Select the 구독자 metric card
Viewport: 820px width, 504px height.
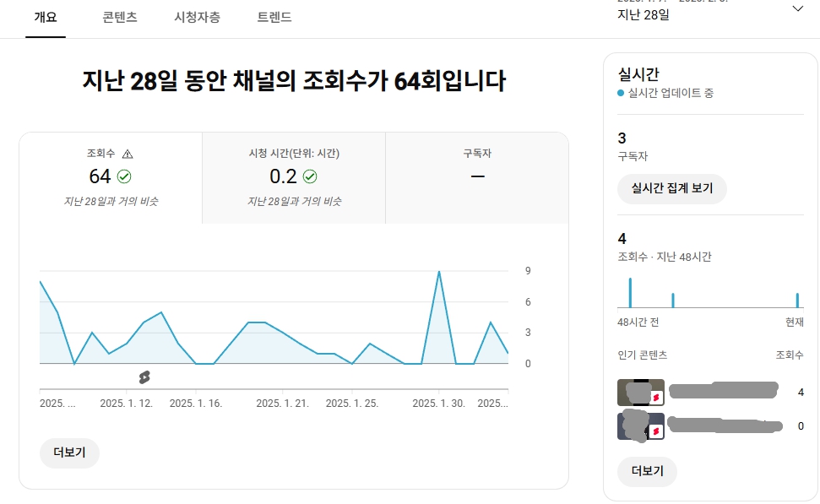(x=477, y=178)
